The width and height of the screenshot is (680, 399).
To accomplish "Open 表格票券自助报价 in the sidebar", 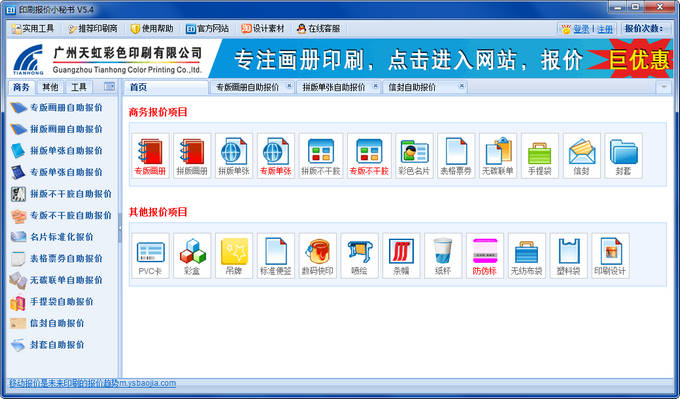I will tap(56, 258).
